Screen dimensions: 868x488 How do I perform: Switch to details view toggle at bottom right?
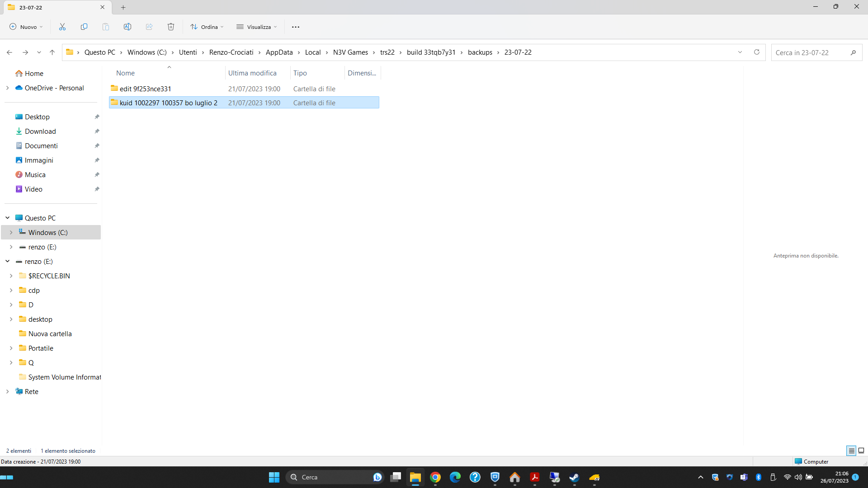851,451
